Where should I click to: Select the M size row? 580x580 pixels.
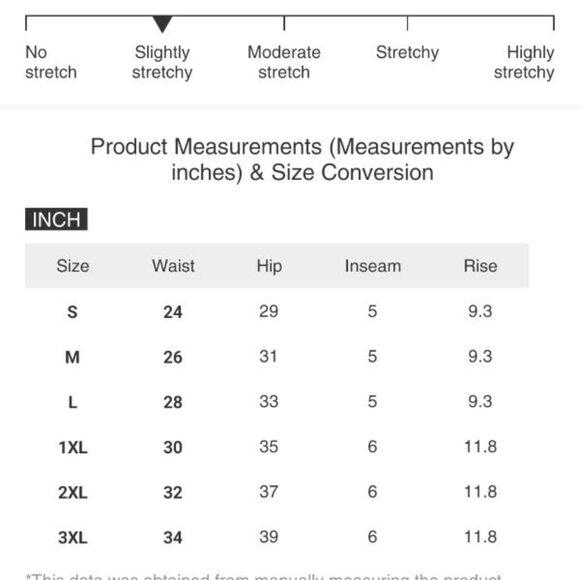277,357
